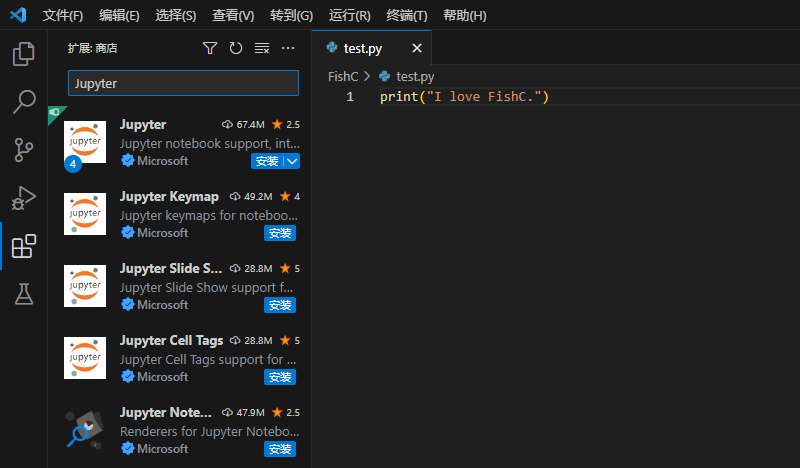This screenshot has height=468, width=800.
Task: Open the 选择(S) menu
Action: pos(176,15)
